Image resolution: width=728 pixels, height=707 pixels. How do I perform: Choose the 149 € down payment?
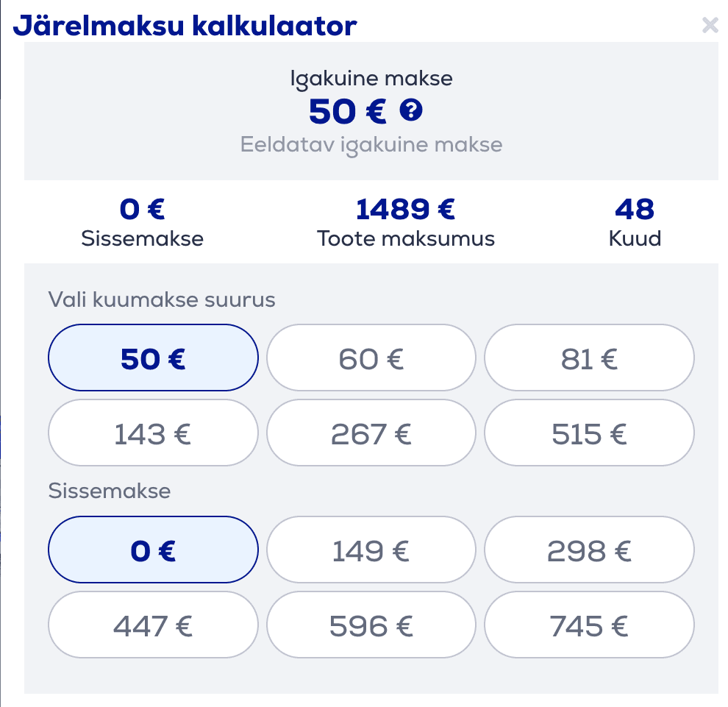371,550
